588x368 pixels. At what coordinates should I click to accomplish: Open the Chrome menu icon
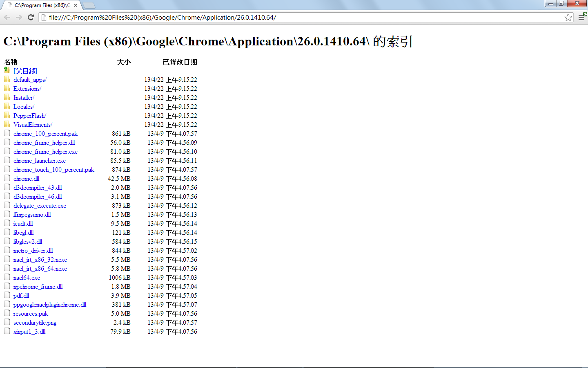(x=582, y=17)
